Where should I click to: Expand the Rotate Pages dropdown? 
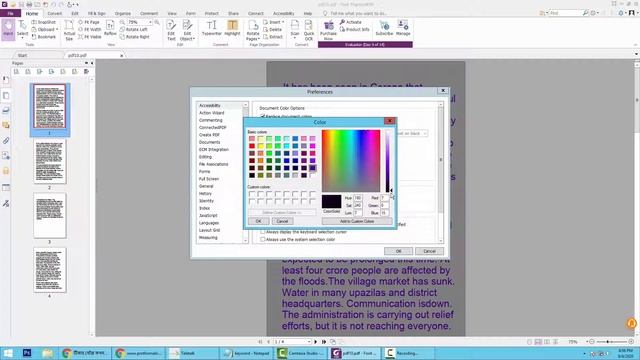click(259, 39)
